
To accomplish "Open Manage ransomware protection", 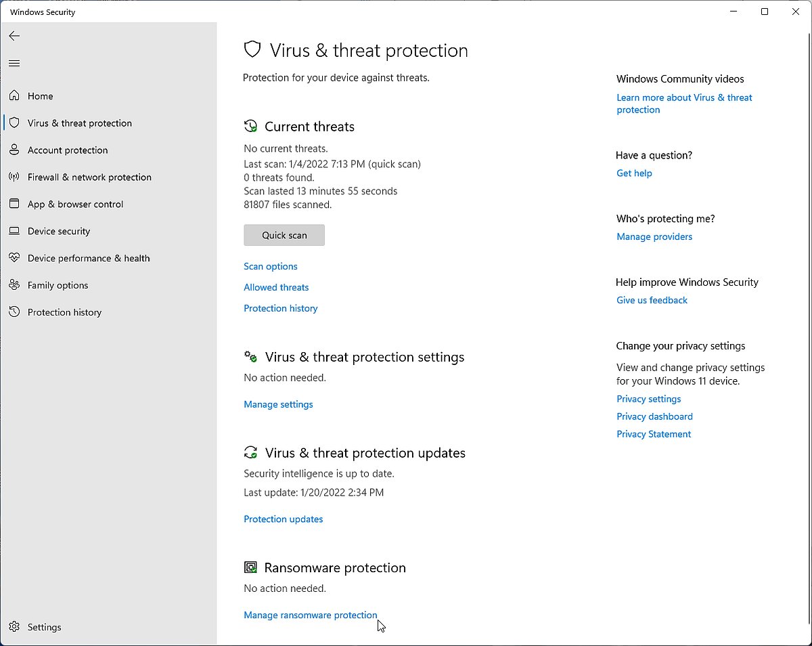I will [310, 616].
